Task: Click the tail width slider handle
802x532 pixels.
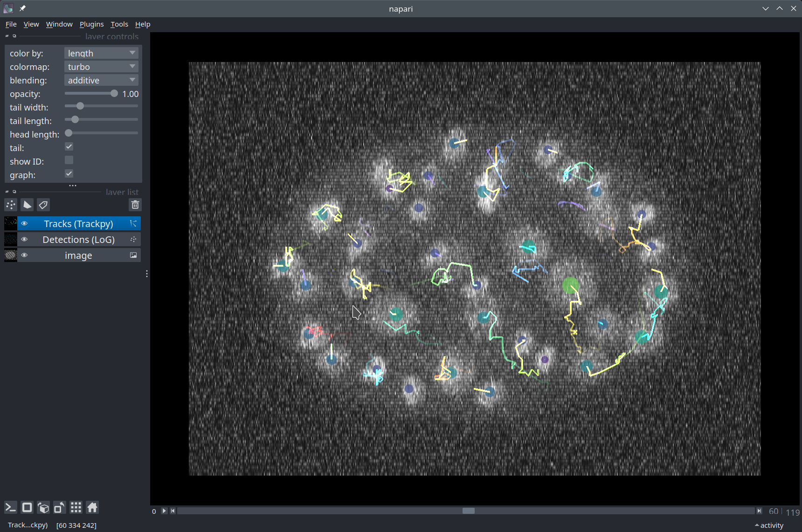Action: coord(80,106)
